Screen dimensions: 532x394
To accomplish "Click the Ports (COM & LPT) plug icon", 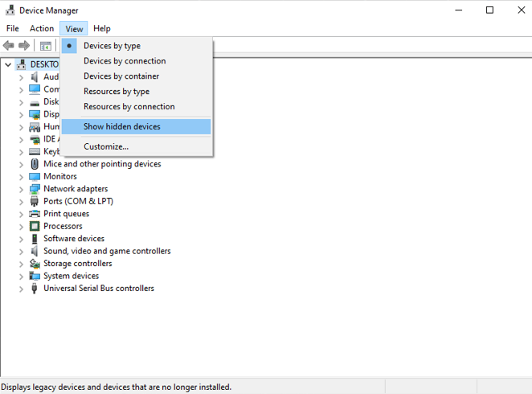I will point(35,201).
